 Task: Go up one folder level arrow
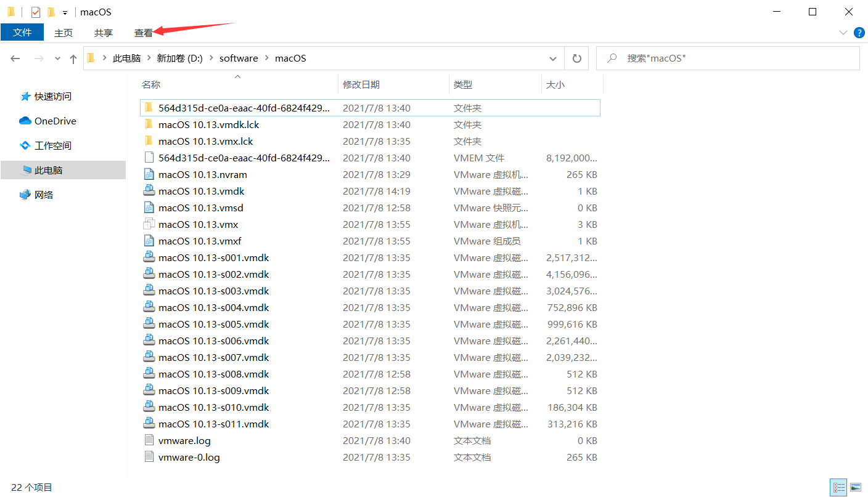coord(73,59)
